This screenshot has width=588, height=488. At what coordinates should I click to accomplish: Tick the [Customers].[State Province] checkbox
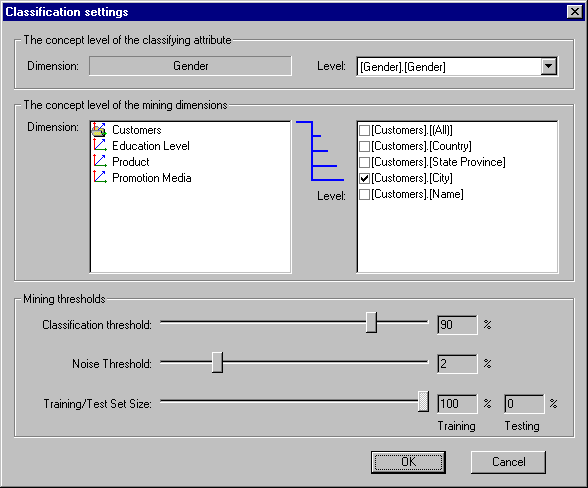pos(364,162)
